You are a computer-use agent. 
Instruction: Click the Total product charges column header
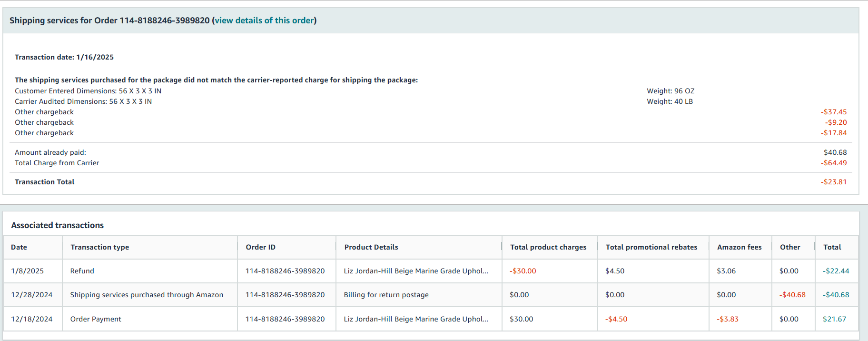(x=548, y=247)
